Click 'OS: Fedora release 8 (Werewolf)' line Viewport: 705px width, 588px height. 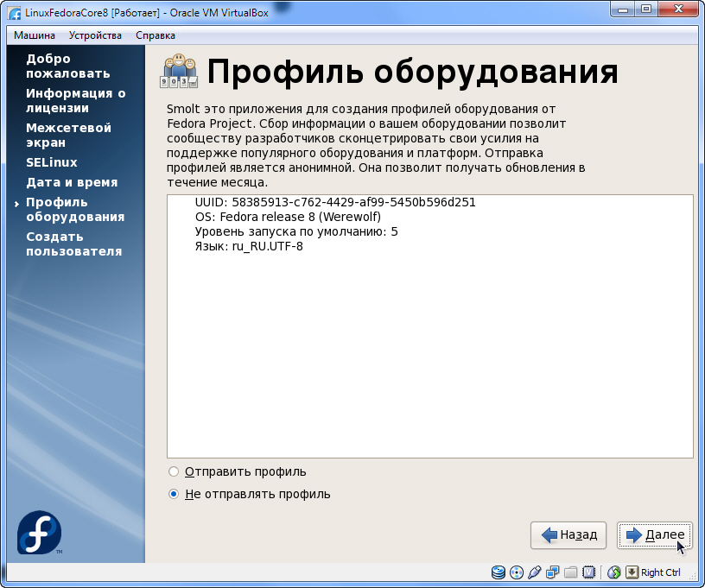[288, 217]
